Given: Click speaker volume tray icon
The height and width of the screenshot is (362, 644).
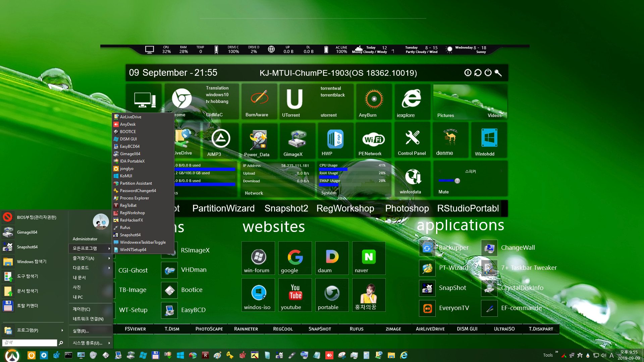Looking at the screenshot, I should click(x=604, y=355).
